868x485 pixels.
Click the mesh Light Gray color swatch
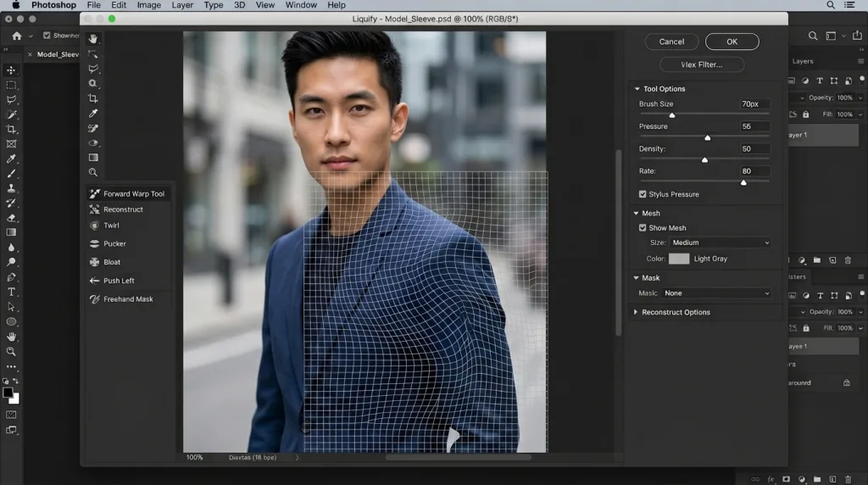679,259
